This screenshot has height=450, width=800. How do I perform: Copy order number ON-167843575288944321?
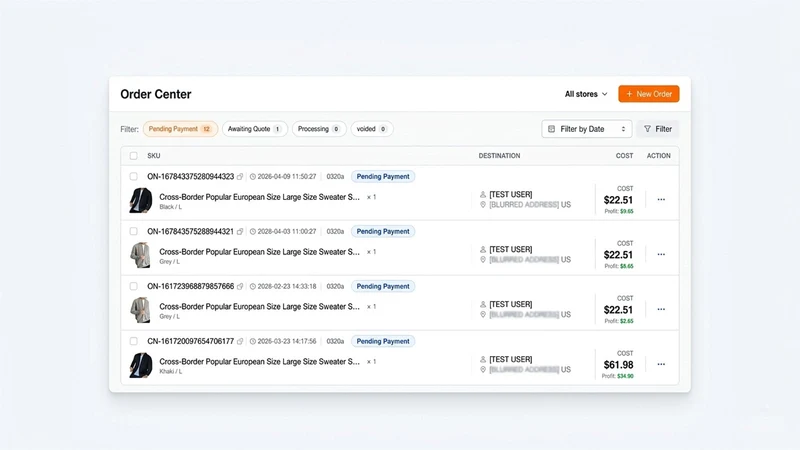[240, 232]
